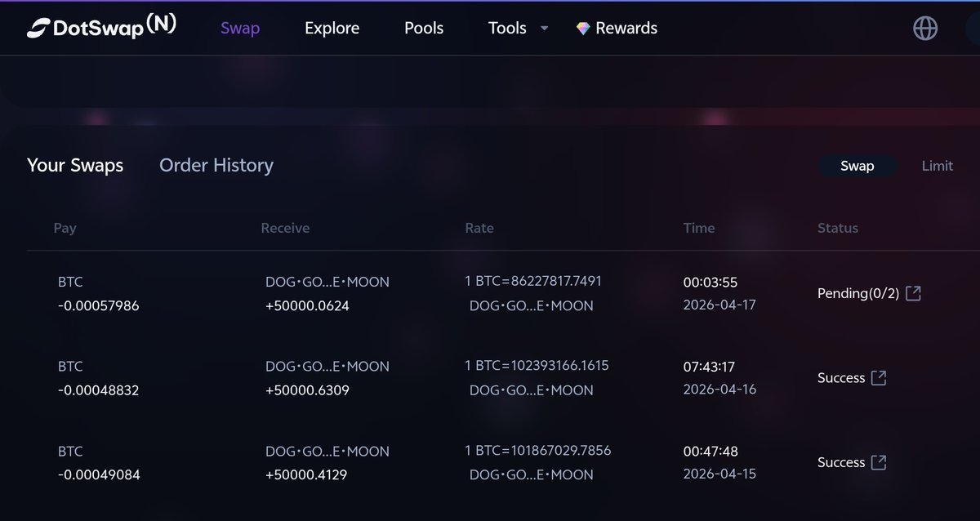Click time 07:43:17

[x=710, y=367]
